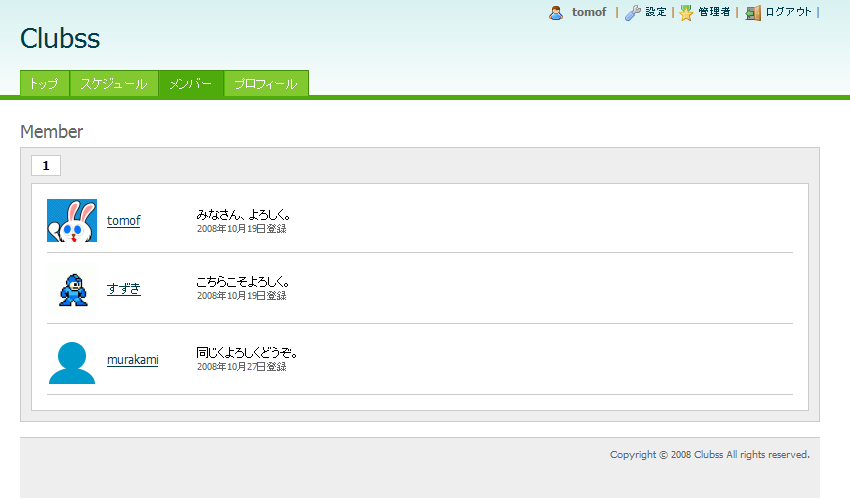Viewport: 850px width, 499px height.
Task: Click the copyright footer text
Action: tap(710, 455)
